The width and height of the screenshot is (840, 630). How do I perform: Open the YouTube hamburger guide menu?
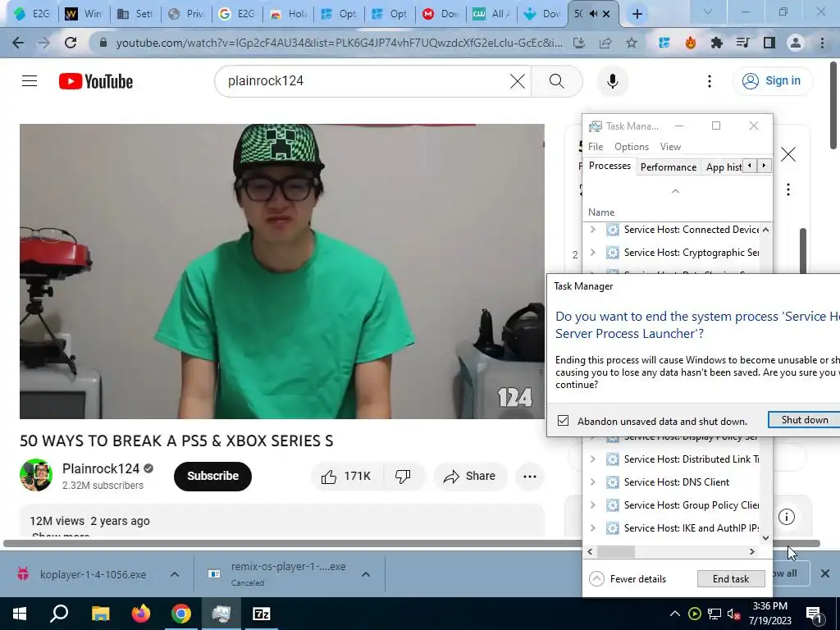(30, 81)
